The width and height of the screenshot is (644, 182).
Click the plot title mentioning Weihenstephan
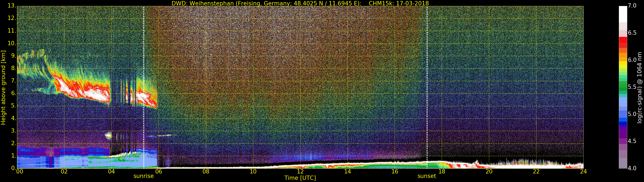[x=300, y=3]
